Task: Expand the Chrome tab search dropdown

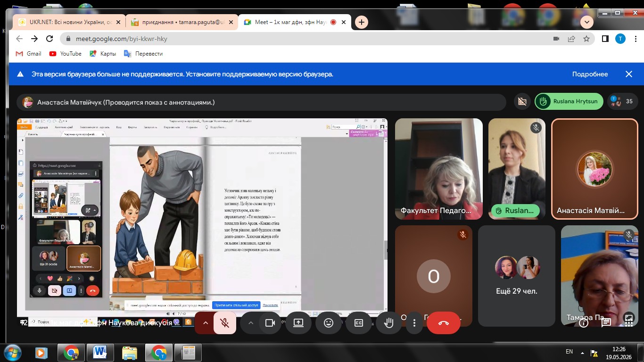Action: click(587, 22)
